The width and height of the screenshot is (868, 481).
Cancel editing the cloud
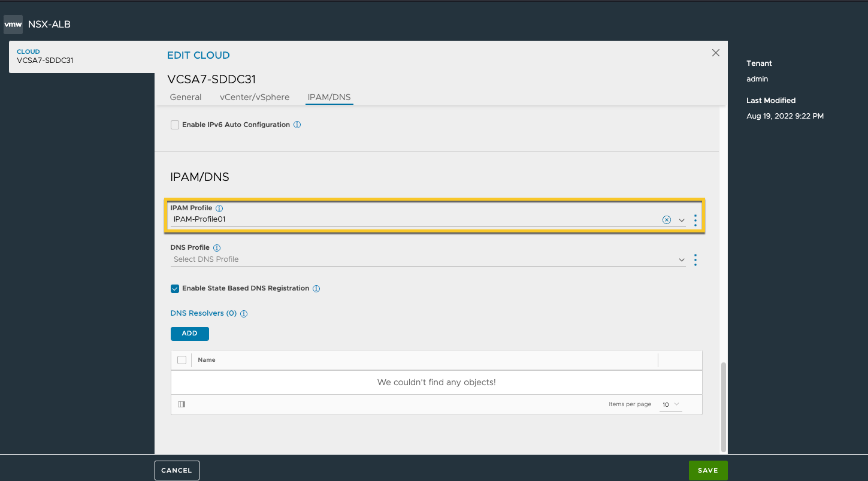click(177, 470)
